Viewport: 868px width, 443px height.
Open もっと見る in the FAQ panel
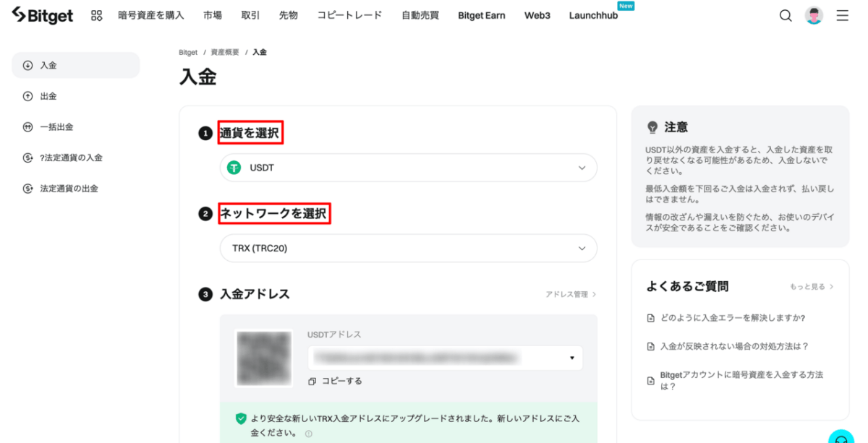point(812,287)
